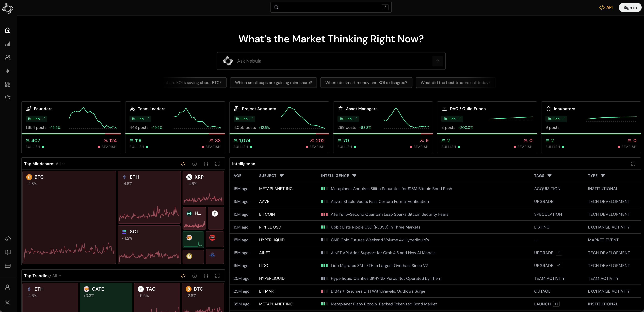Viewport: 644px width, 312px height.
Task: Open the DAO / Guild Funds card
Action: 487,127
